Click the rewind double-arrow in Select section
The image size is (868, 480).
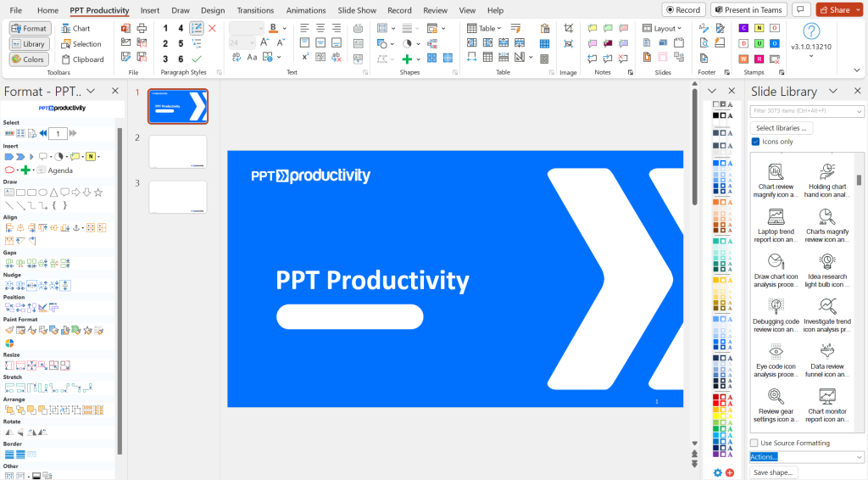(x=43, y=133)
